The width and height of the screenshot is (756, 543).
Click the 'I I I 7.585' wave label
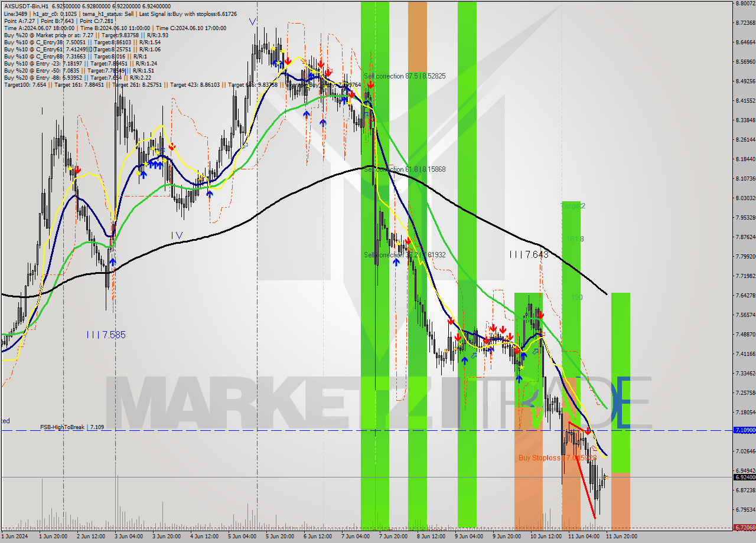[x=106, y=335]
